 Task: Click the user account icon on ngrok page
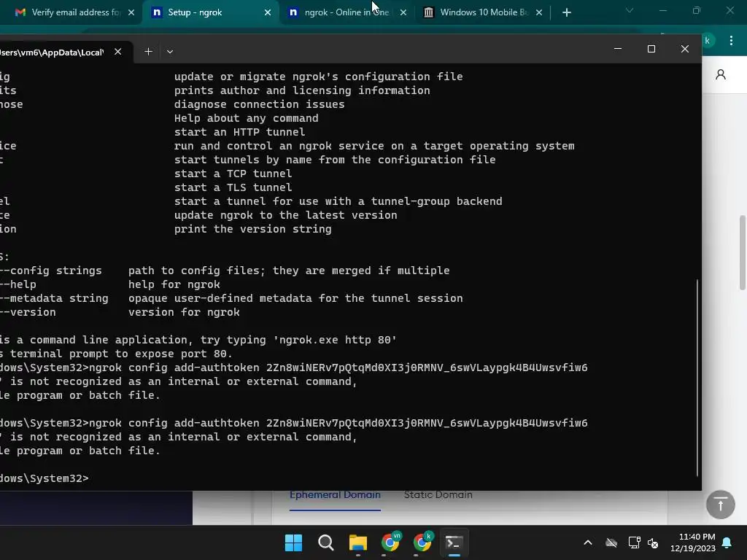(721, 75)
